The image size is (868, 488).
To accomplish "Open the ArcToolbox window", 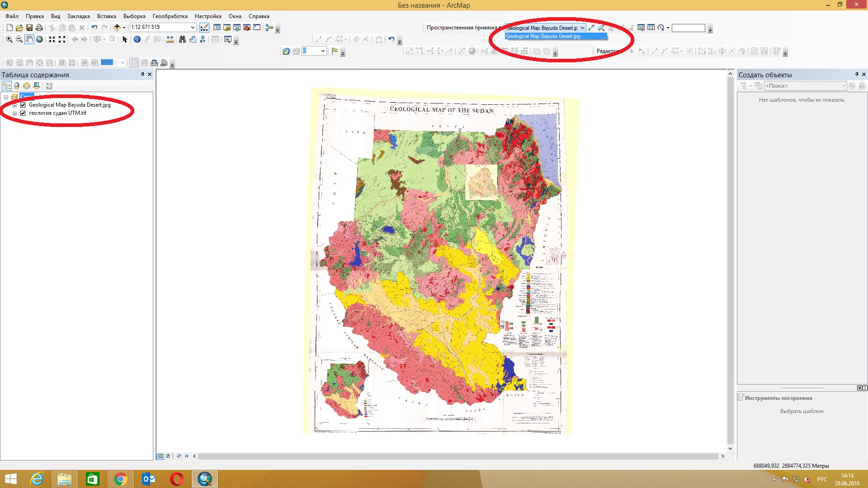I will coord(247,28).
